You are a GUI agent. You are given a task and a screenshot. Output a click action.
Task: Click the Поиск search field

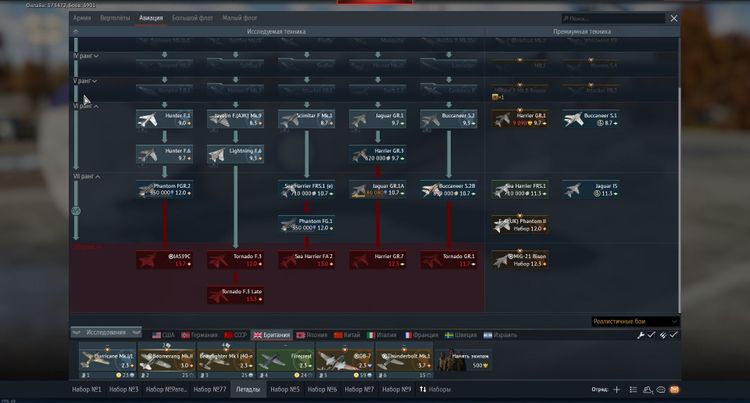pos(618,18)
